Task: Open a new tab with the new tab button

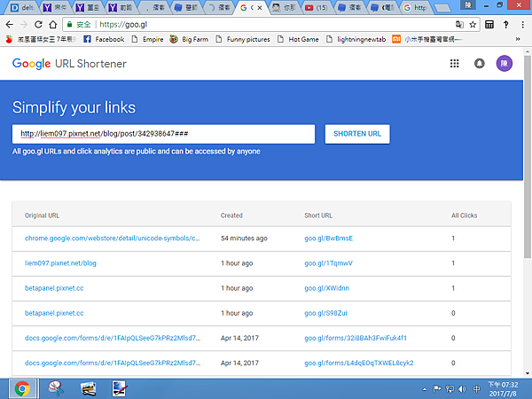Action: tap(442, 8)
